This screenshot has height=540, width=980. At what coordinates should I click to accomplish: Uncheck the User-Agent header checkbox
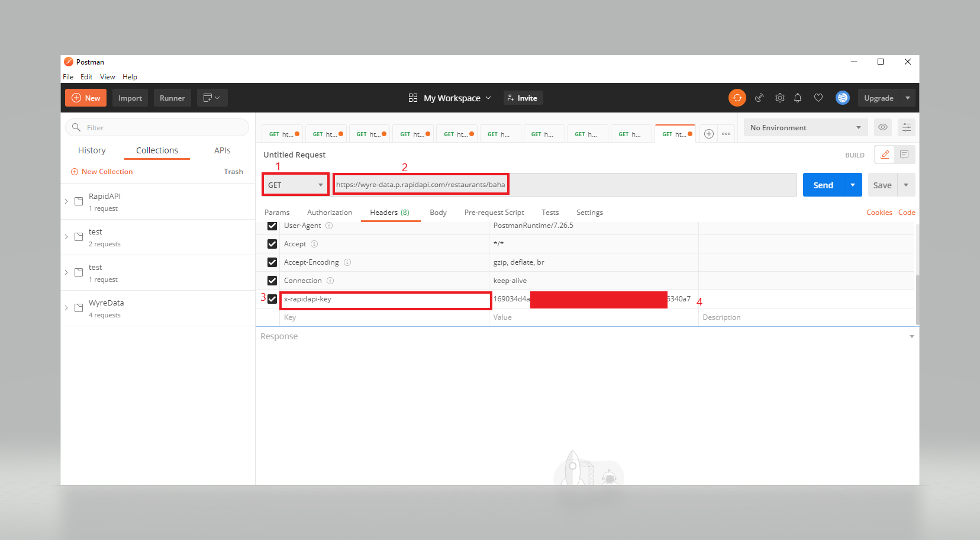tap(272, 226)
